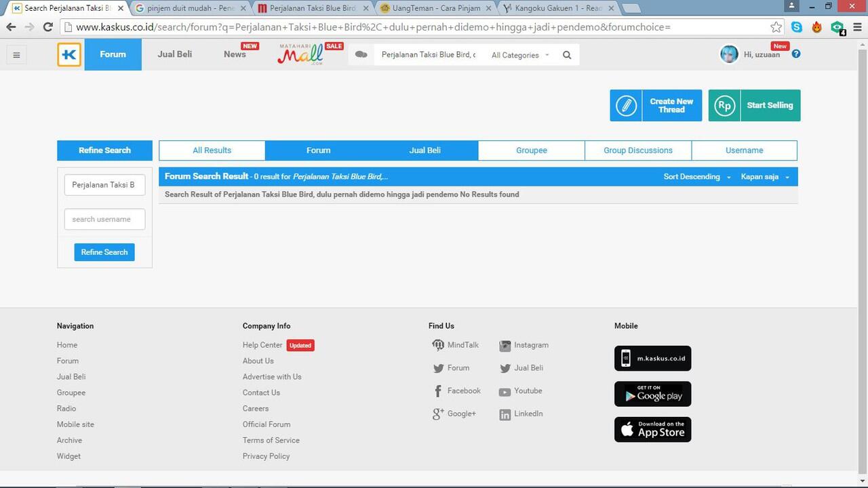The width and height of the screenshot is (868, 488).
Task: Switch to the Groupee tab
Action: click(532, 150)
